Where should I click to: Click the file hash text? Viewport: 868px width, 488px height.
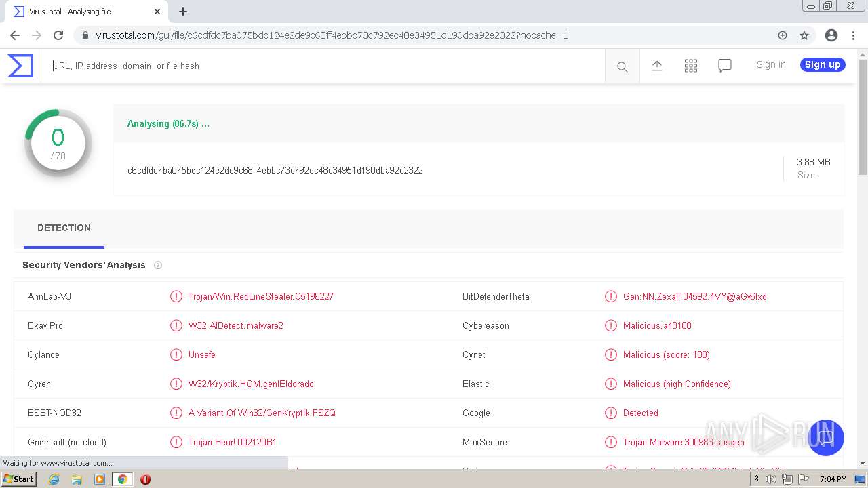tap(275, 170)
